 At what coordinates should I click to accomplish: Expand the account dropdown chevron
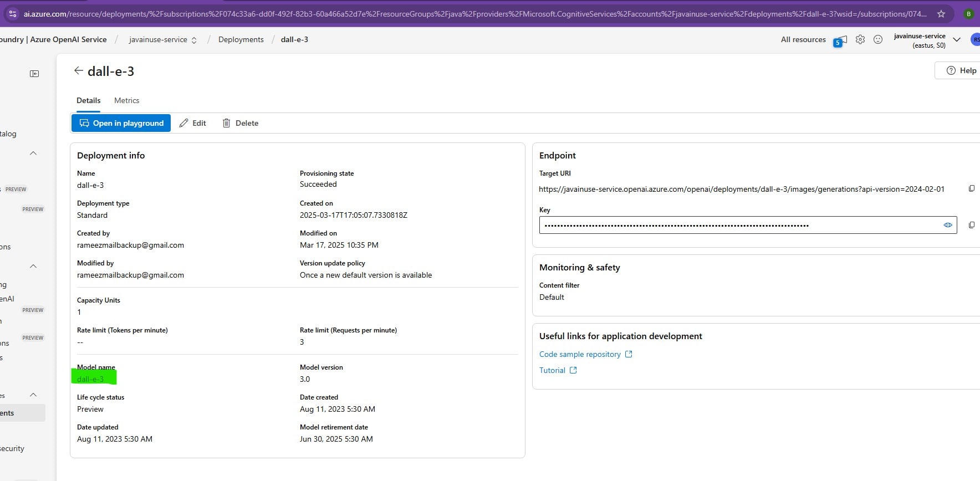[956, 39]
